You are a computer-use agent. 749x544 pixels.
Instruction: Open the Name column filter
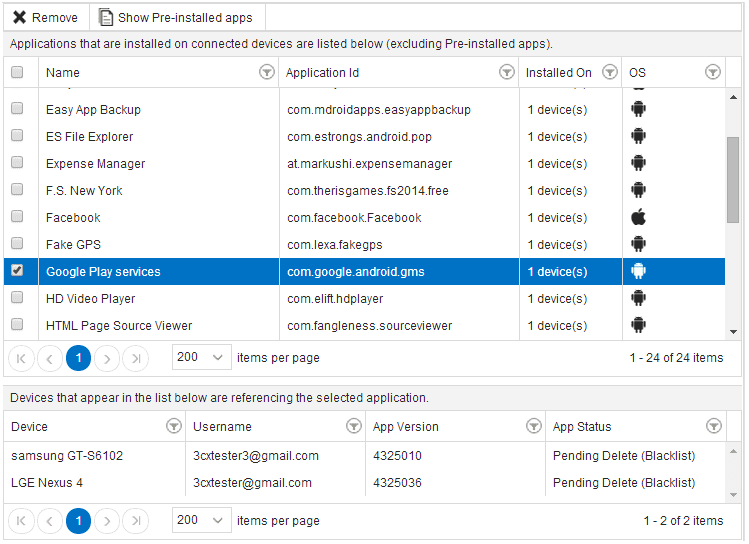click(267, 72)
